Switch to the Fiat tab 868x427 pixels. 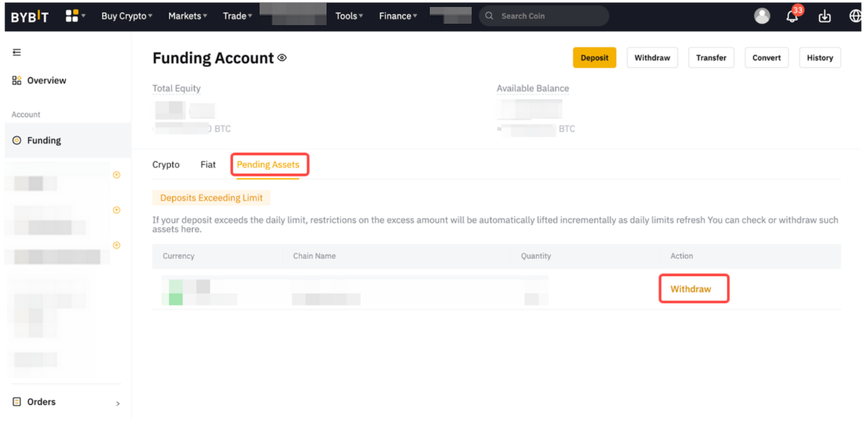(x=208, y=165)
